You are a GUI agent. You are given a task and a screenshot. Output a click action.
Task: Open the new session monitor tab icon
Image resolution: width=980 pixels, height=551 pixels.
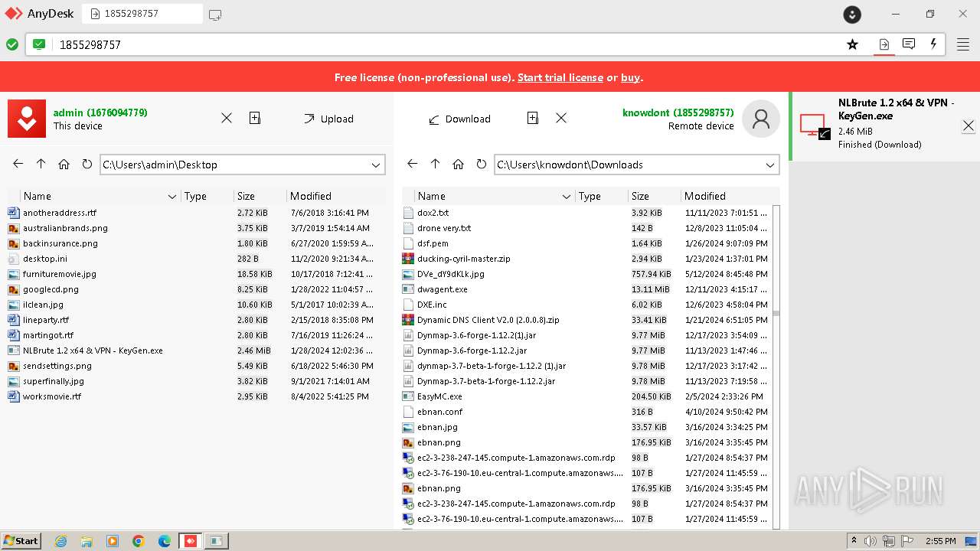(x=215, y=15)
